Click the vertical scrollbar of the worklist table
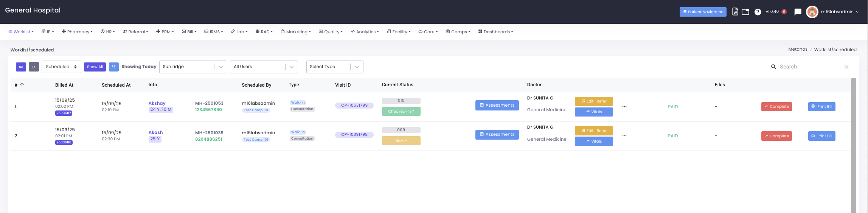868x213 pixels. 853,144
